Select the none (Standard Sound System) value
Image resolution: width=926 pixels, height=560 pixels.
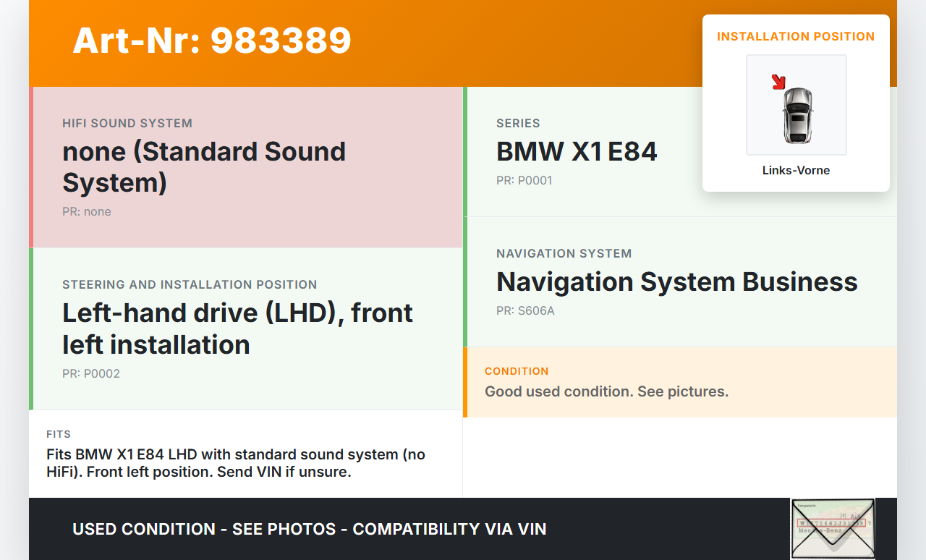click(x=204, y=167)
